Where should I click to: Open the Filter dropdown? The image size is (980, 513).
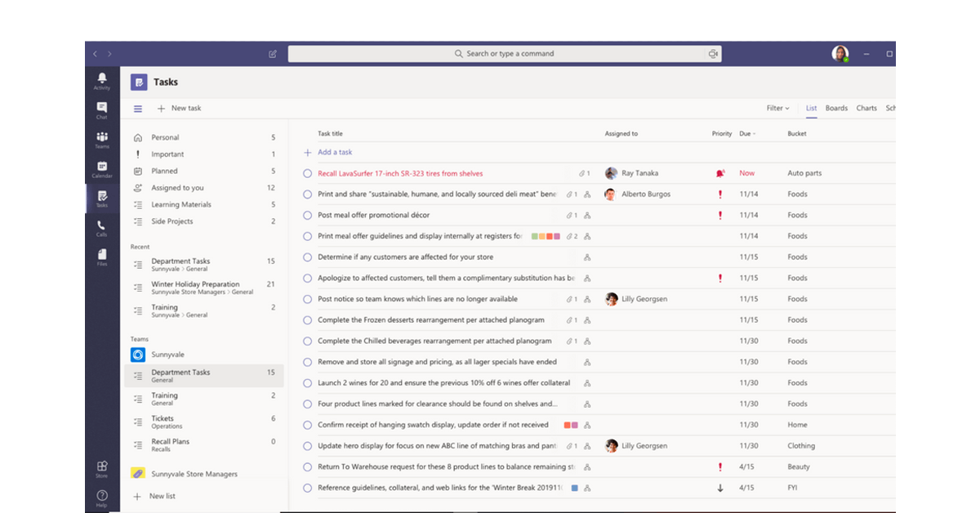(777, 108)
